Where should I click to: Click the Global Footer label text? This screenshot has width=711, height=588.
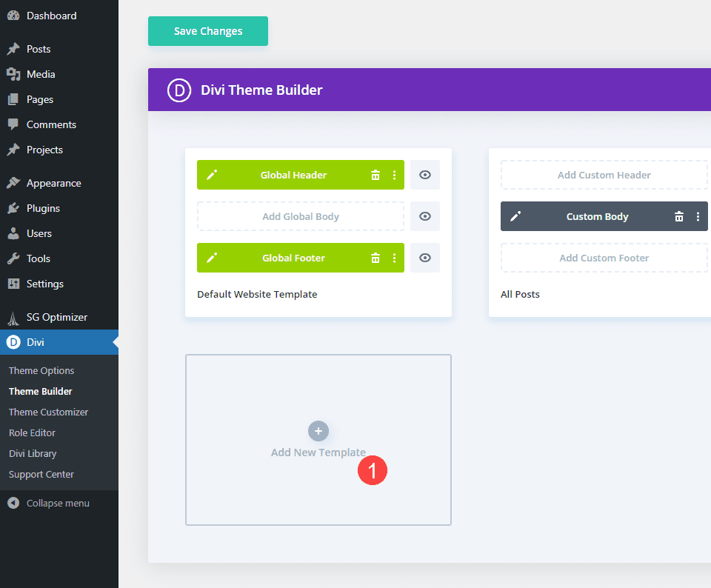(x=293, y=258)
